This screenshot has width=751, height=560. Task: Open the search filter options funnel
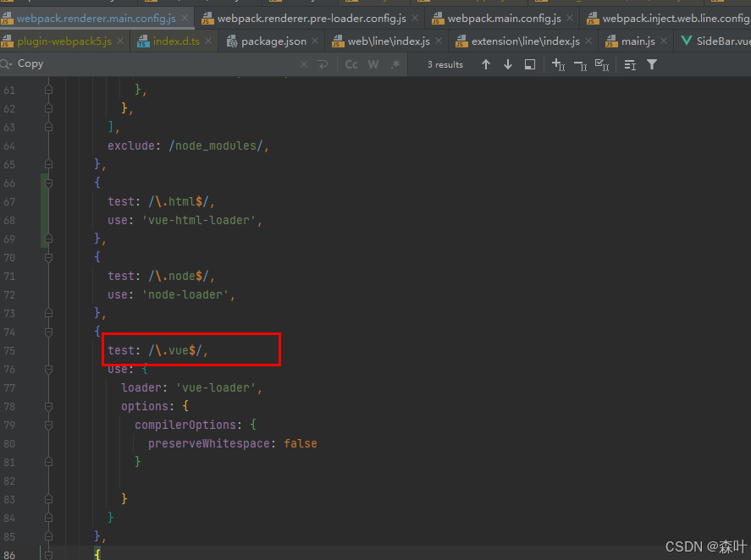pyautogui.click(x=651, y=64)
